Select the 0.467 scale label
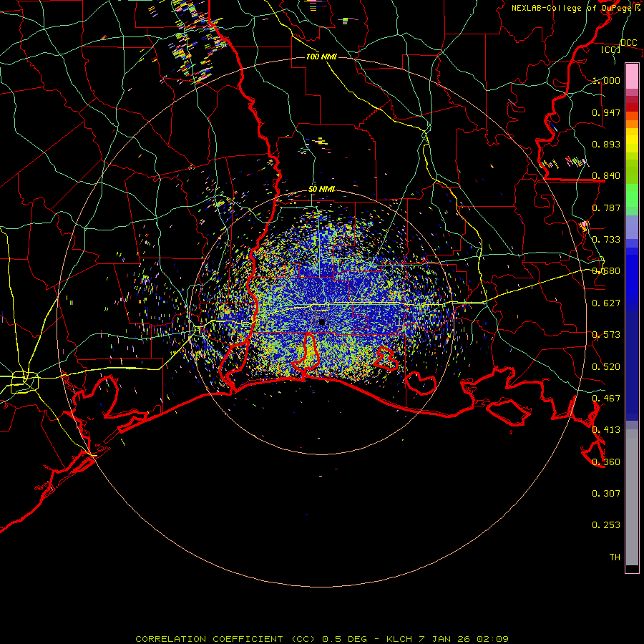The image size is (644, 644). click(606, 399)
